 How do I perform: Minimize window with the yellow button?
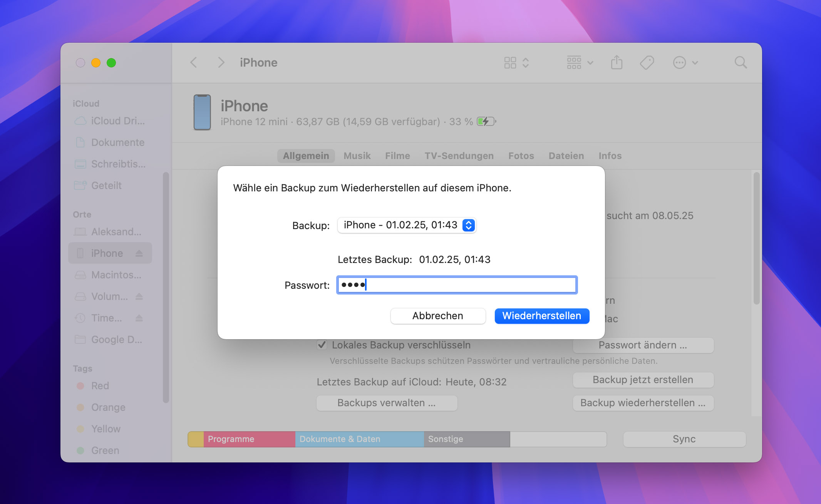point(96,63)
